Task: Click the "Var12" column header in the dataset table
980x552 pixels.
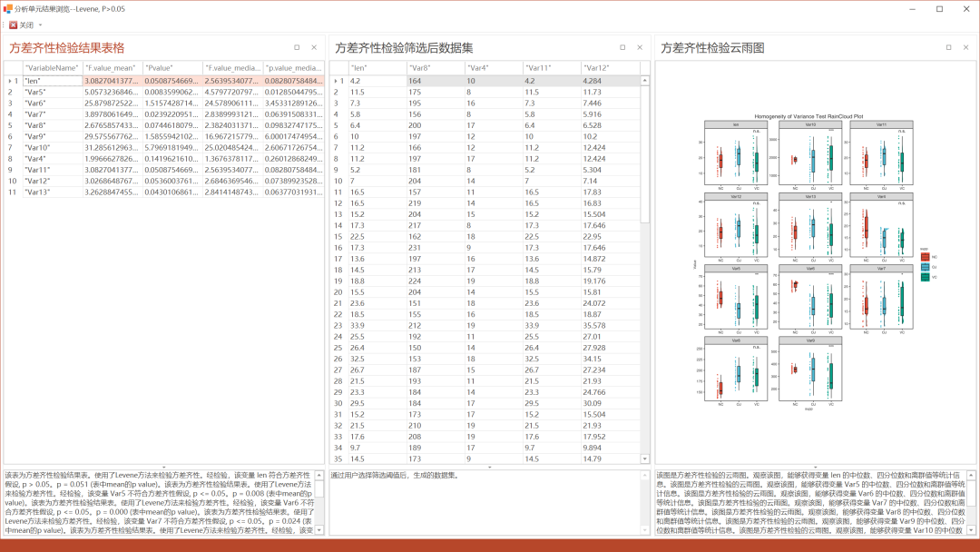Action: (610, 68)
